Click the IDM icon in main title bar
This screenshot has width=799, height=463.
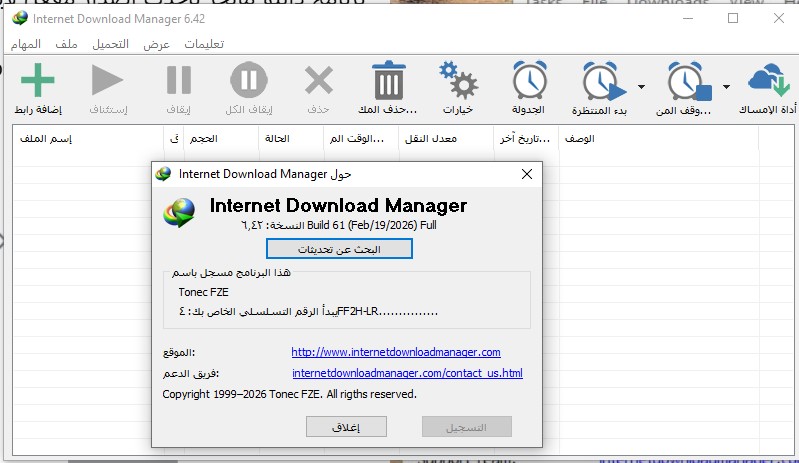pyautogui.click(x=20, y=18)
